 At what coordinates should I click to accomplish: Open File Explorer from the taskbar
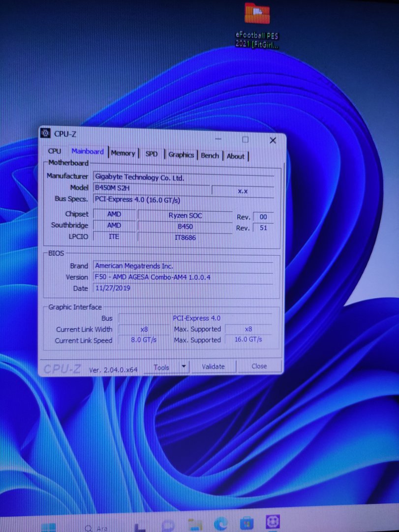[x=195, y=525]
